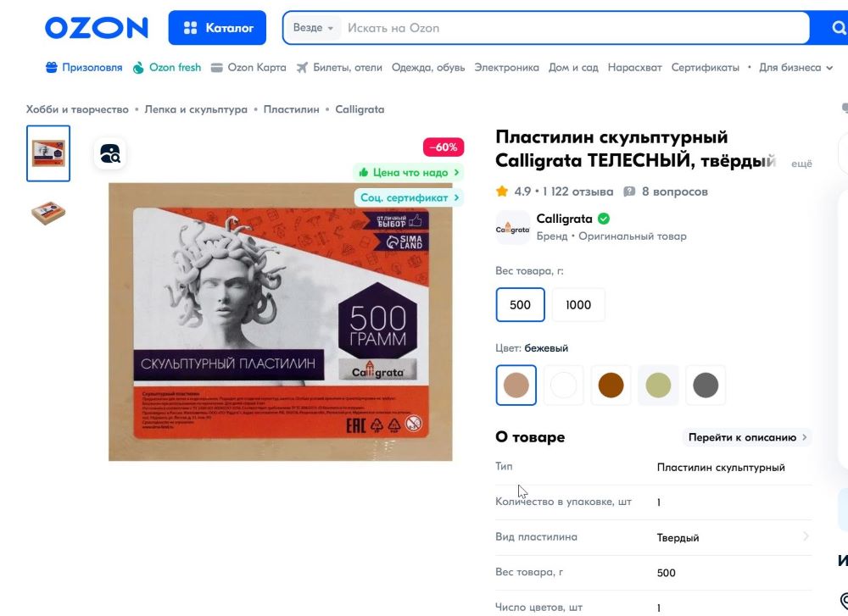Select the 1000 g weight option
Image resolution: width=848 pixels, height=616 pixels.
point(578,305)
